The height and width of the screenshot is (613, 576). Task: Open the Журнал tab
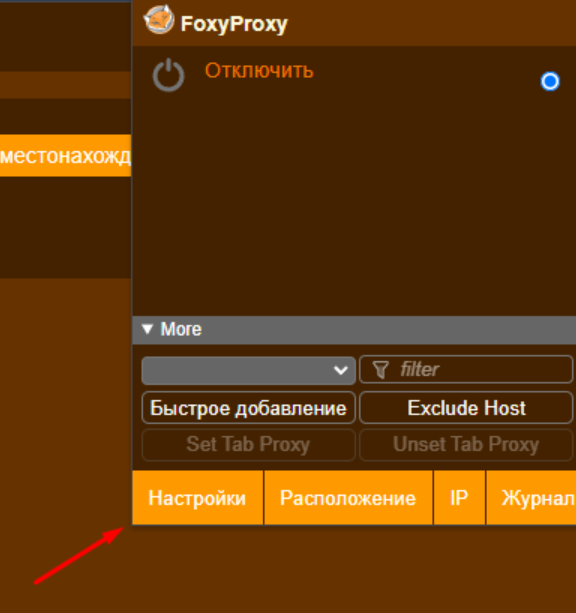(x=531, y=498)
